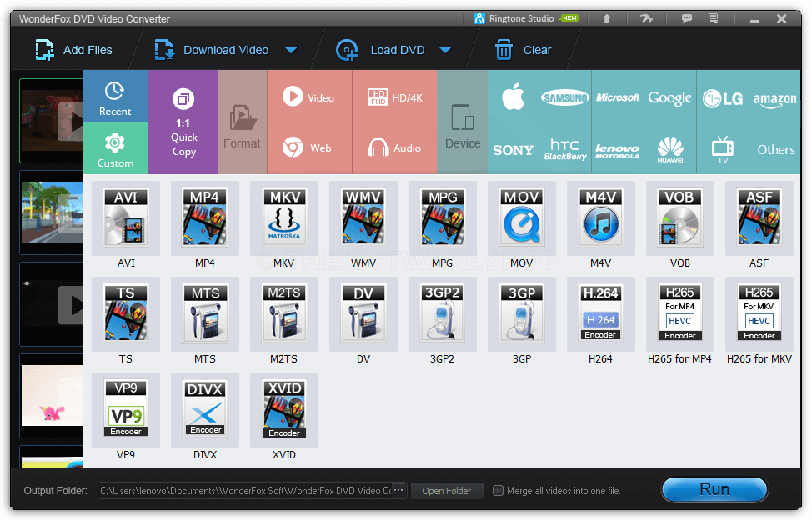This screenshot has width=812, height=520.
Task: Choose the MPG format icon
Action: (x=443, y=217)
